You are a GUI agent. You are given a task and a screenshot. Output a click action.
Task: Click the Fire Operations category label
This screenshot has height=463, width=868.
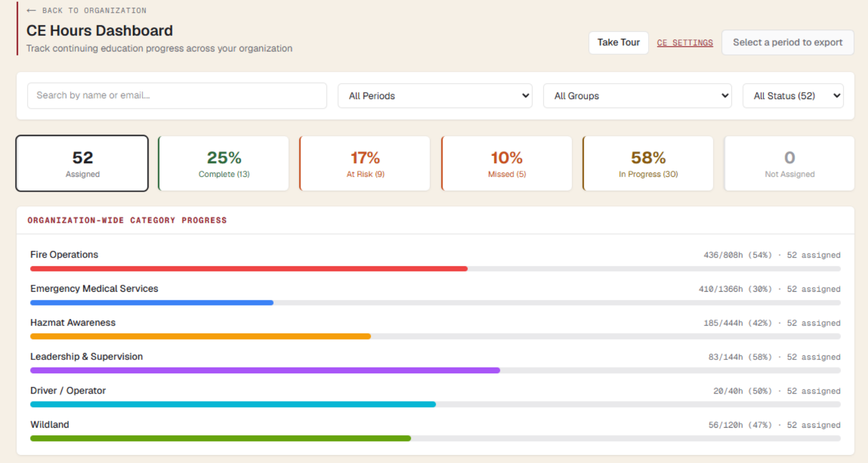pyautogui.click(x=64, y=255)
